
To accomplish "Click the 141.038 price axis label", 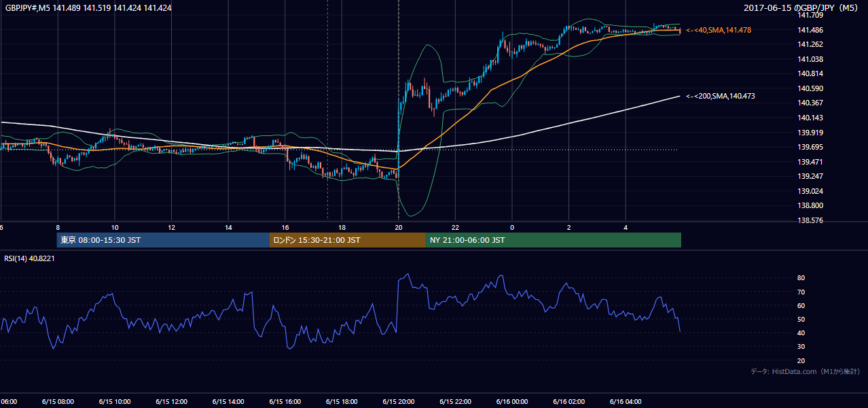I will click(x=810, y=59).
